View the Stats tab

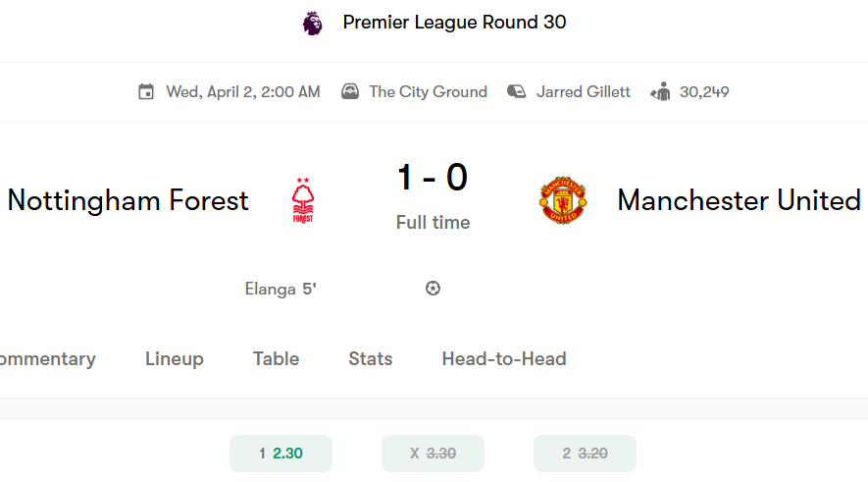371,359
